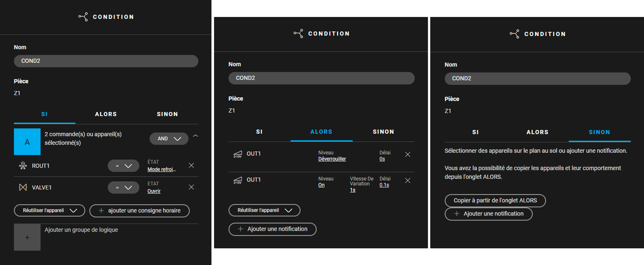Click the Z1 room value in middle panel
644x265 pixels.
(x=231, y=110)
